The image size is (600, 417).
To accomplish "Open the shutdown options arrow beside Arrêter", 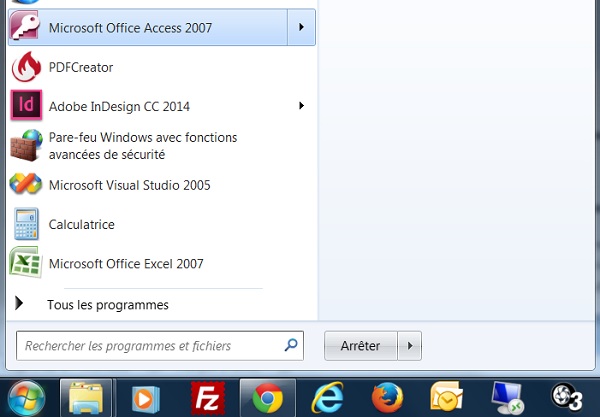I will click(x=410, y=345).
